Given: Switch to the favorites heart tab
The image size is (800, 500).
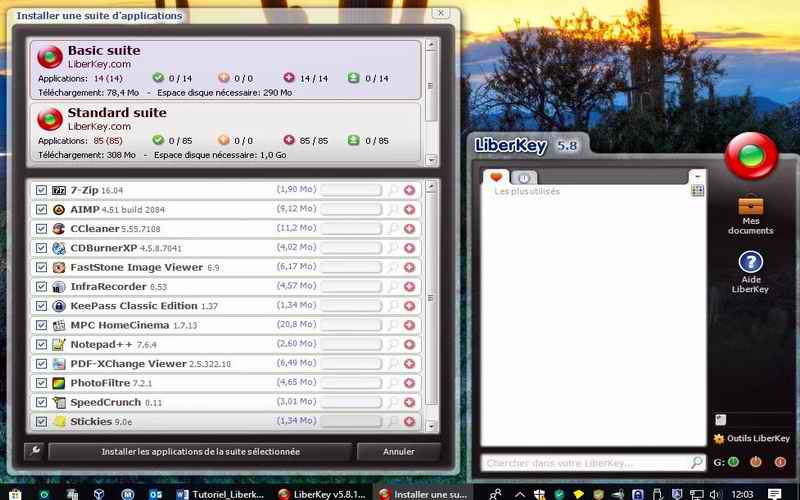Looking at the screenshot, I should [495, 177].
